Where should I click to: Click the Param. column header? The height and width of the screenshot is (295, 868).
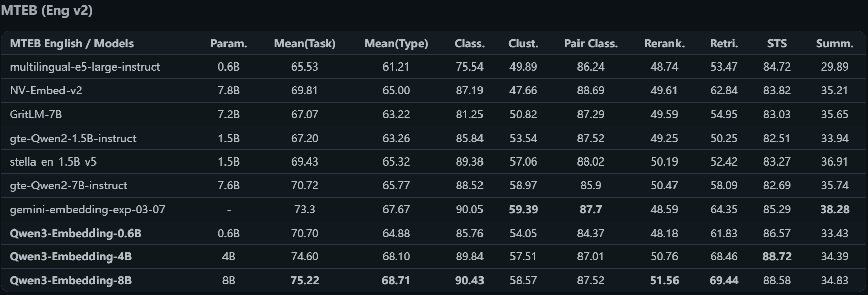click(x=229, y=44)
